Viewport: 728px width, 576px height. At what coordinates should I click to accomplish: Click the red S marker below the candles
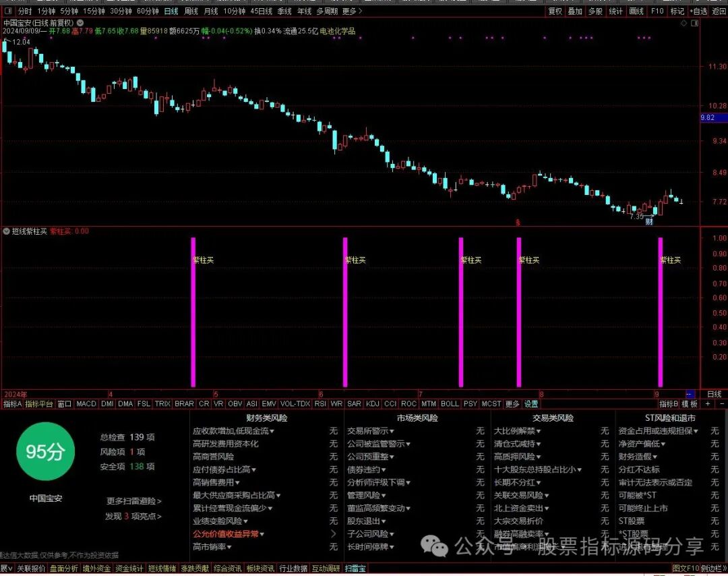pyautogui.click(x=518, y=223)
